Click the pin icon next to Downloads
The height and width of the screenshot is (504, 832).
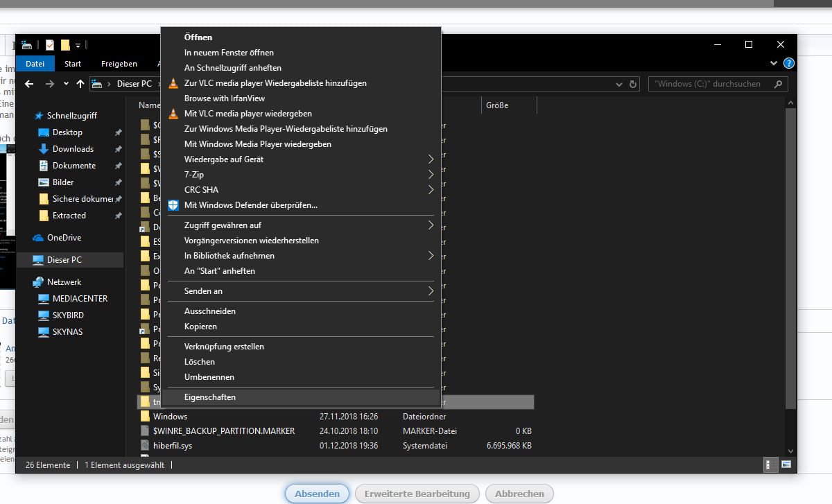pyautogui.click(x=118, y=149)
